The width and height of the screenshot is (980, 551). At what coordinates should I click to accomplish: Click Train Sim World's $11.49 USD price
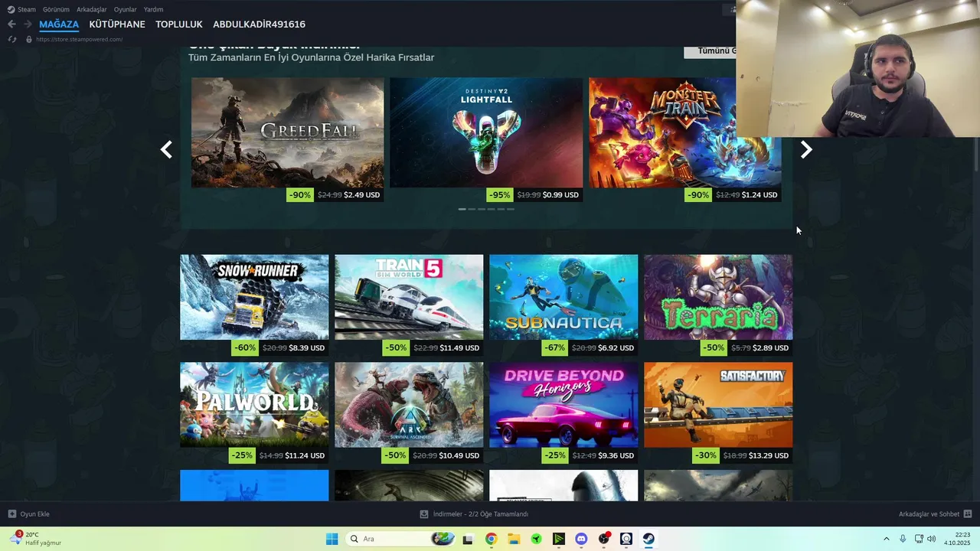point(459,348)
